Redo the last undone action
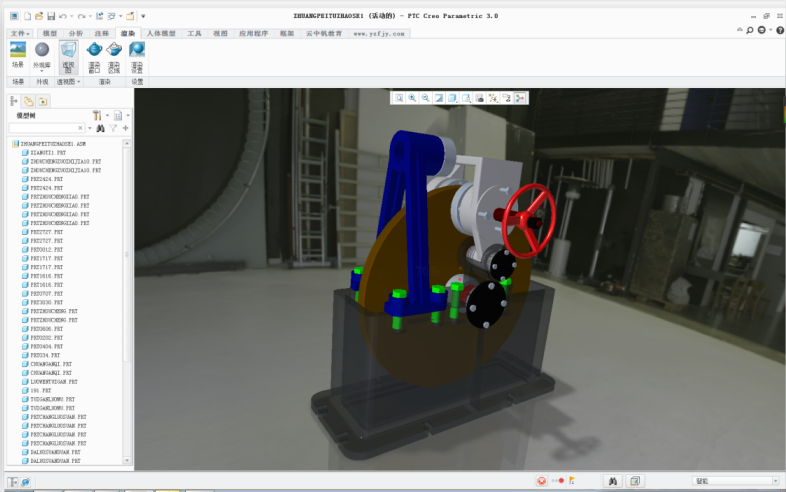This screenshot has width=786, height=492. pos(81,16)
